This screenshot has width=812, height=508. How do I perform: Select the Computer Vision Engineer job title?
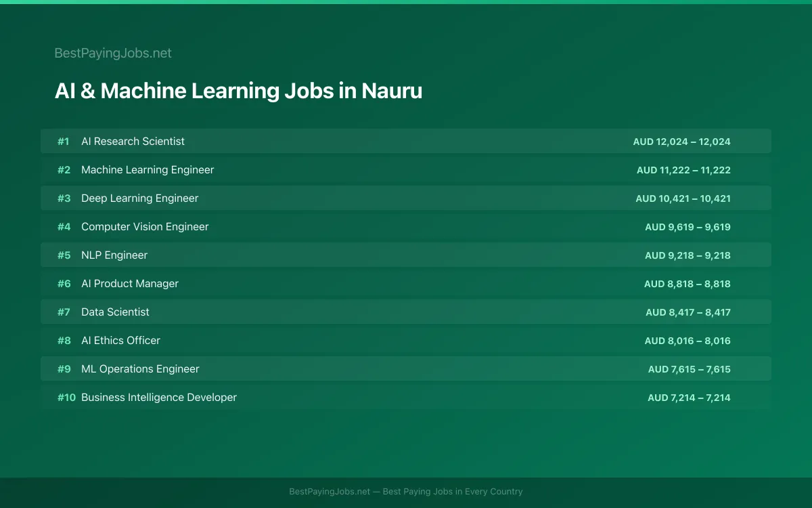[x=145, y=227]
